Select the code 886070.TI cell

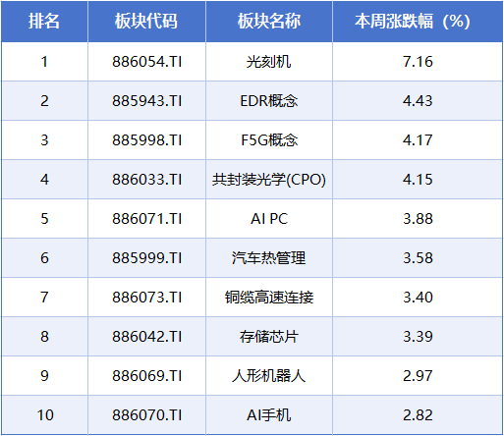146,415
